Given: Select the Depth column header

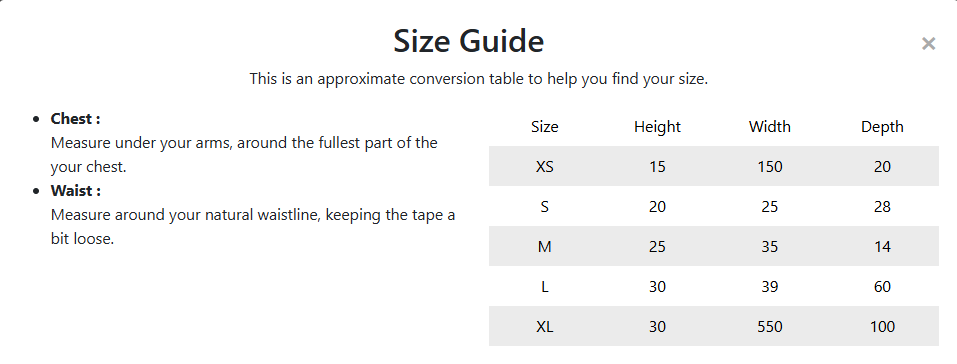Looking at the screenshot, I should [x=882, y=126].
